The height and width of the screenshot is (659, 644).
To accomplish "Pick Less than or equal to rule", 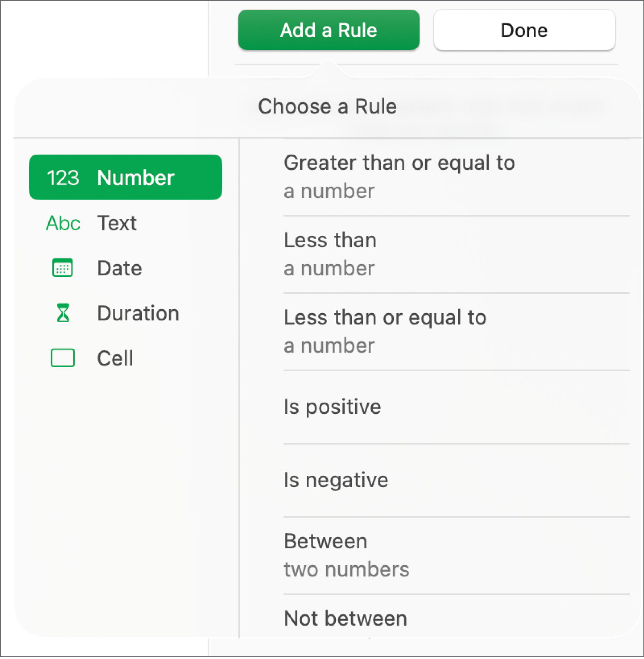I will point(385,331).
